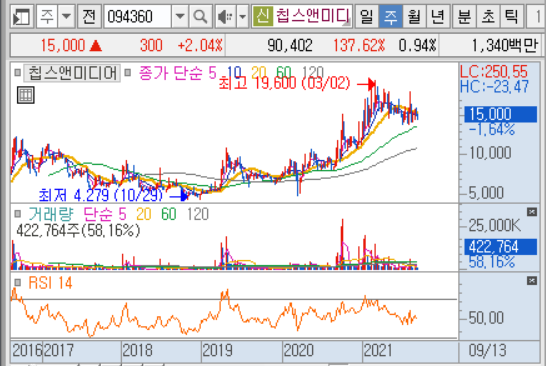This screenshot has height=366, width=546.
Task: Switch to yearly chart 년
Action: click(438, 16)
